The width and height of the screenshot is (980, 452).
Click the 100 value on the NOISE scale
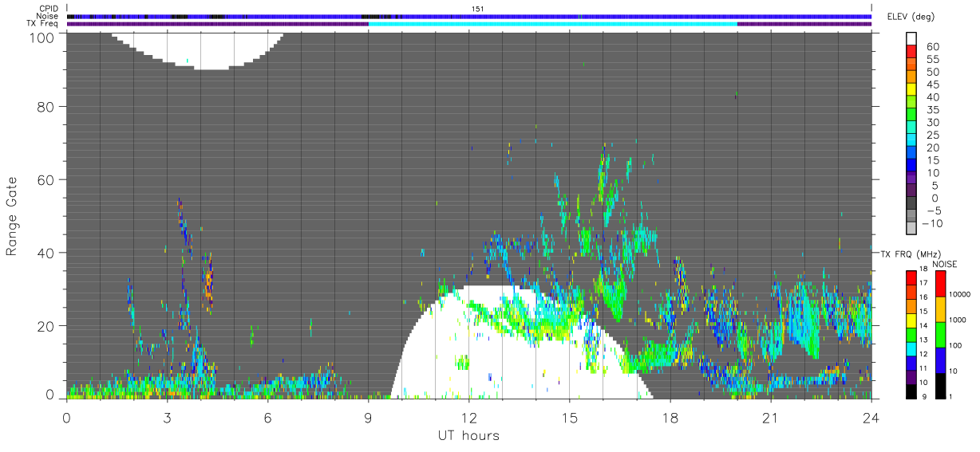click(956, 346)
